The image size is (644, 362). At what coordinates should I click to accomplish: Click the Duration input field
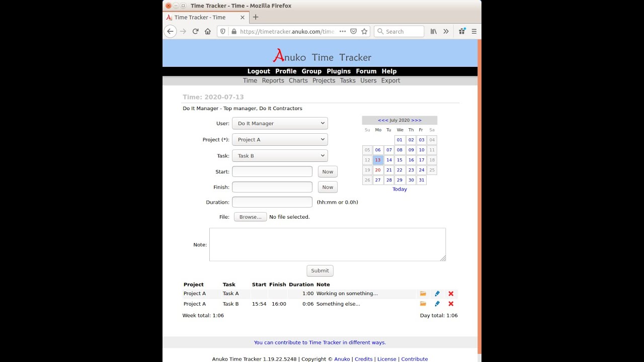click(x=272, y=202)
